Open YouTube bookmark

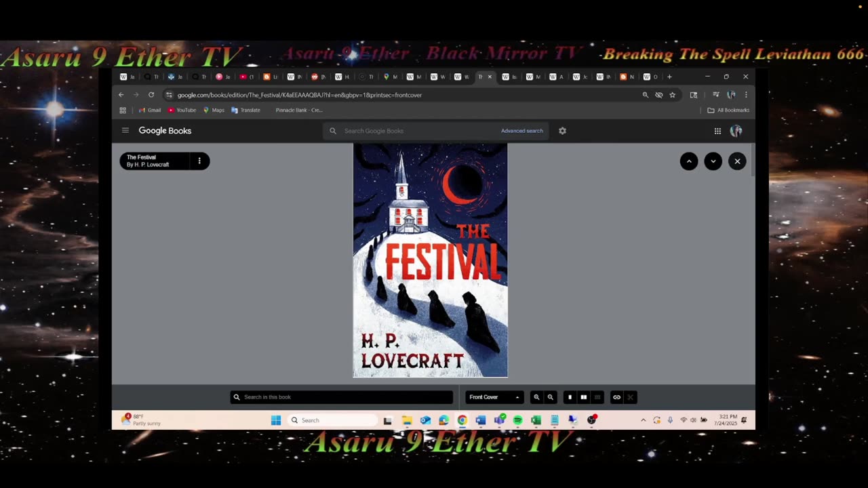coord(182,110)
